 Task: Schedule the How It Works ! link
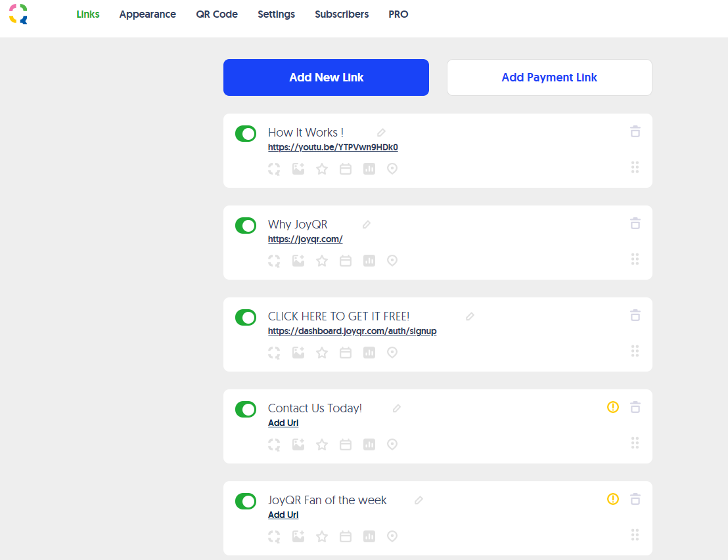(346, 169)
